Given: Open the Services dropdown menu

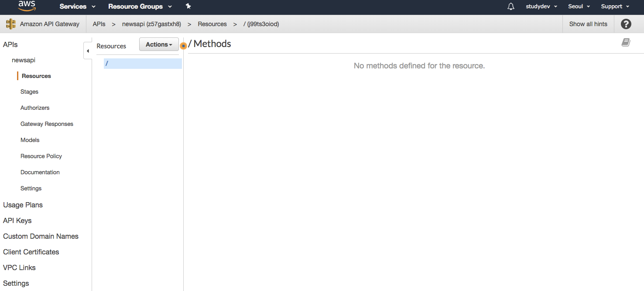Looking at the screenshot, I should click(78, 7).
